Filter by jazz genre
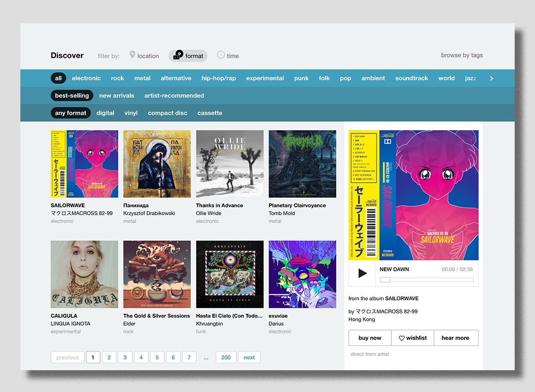Viewport: 535px width, 392px height. (x=471, y=78)
